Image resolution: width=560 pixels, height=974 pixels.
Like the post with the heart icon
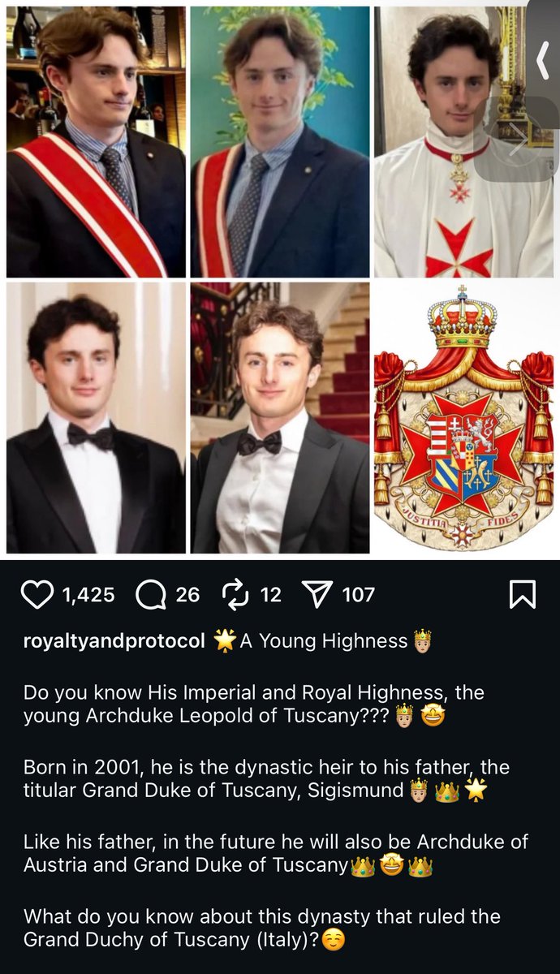point(37,595)
